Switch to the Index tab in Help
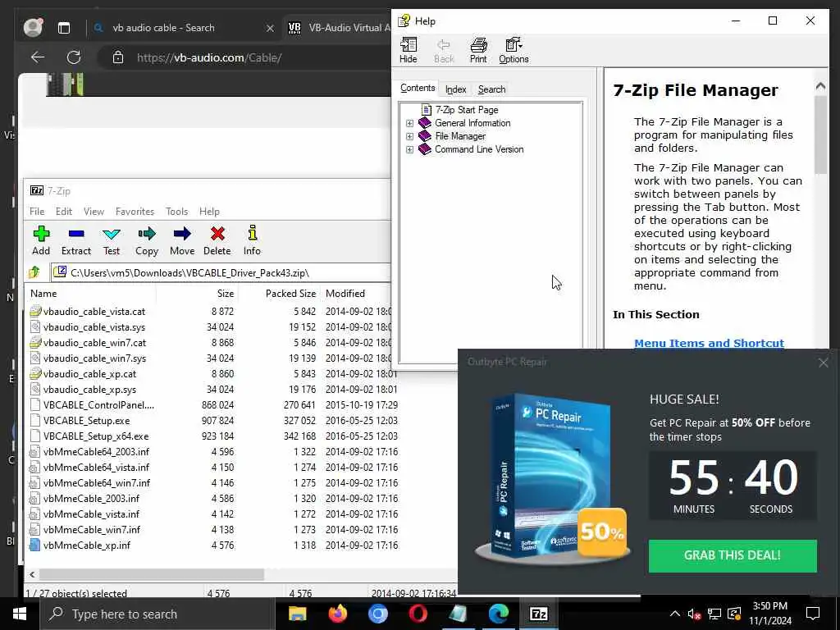Screen dimensions: 840x630 click(x=456, y=89)
